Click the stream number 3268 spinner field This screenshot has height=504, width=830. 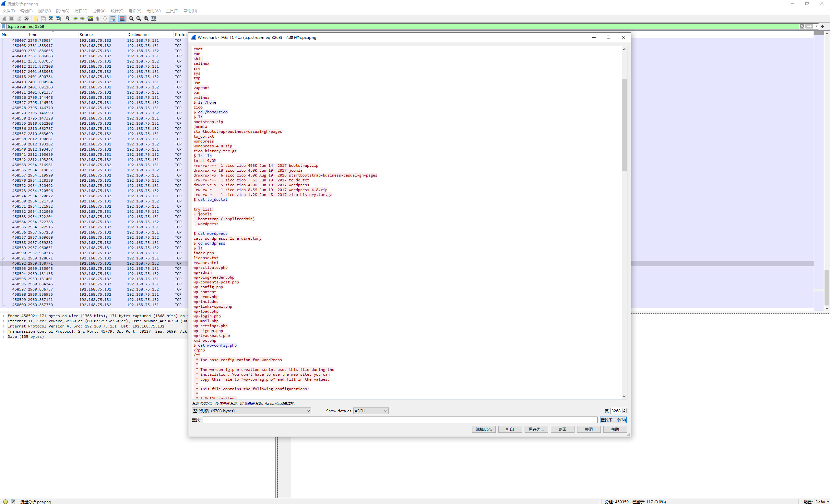point(619,411)
